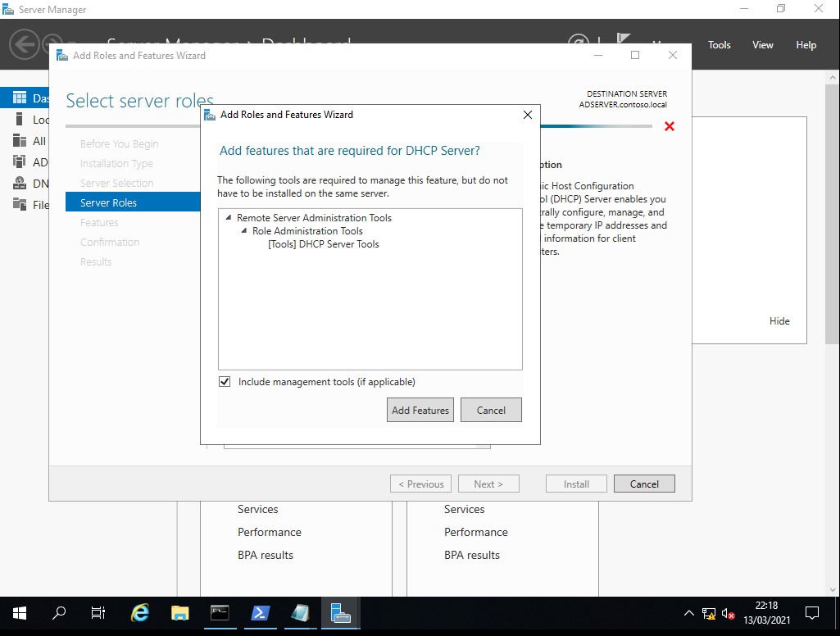Select the DHCP Server Tools tree item
Image resolution: width=840 pixels, height=636 pixels.
(x=324, y=244)
